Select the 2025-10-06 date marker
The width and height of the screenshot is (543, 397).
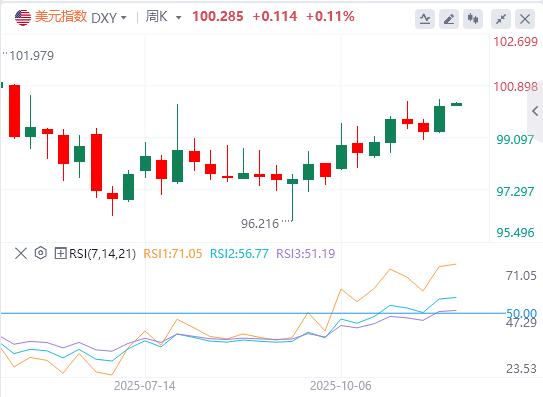(341, 386)
